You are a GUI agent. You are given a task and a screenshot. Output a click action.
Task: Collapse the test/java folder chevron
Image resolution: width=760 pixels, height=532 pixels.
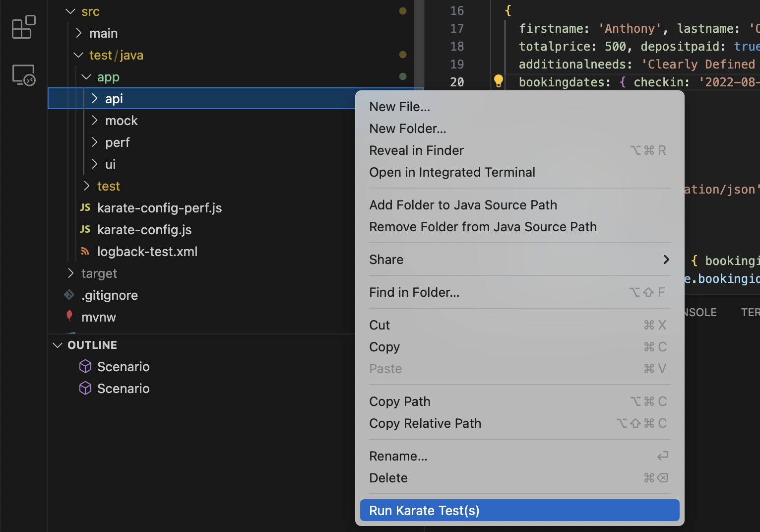(x=78, y=55)
